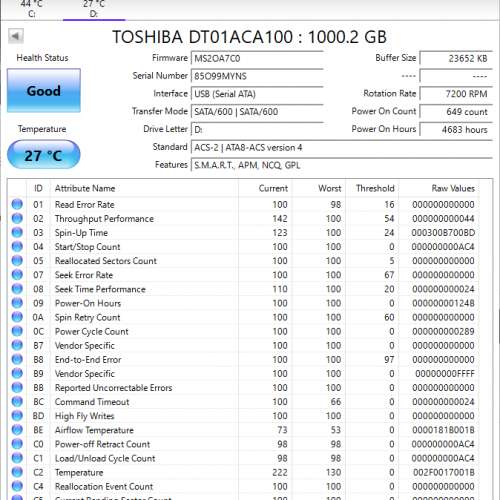Click the Rotation Rate 7200 RPM field
500x500 pixels.
(x=456, y=94)
